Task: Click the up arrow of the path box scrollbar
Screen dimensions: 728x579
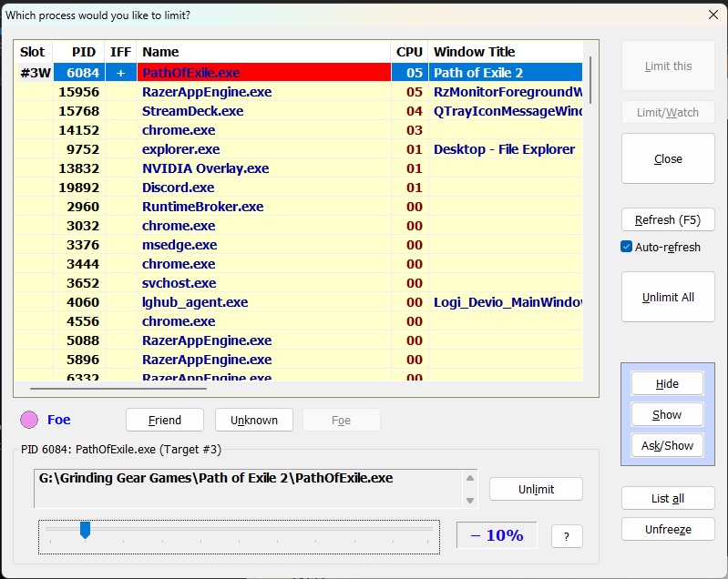Action: (x=470, y=478)
